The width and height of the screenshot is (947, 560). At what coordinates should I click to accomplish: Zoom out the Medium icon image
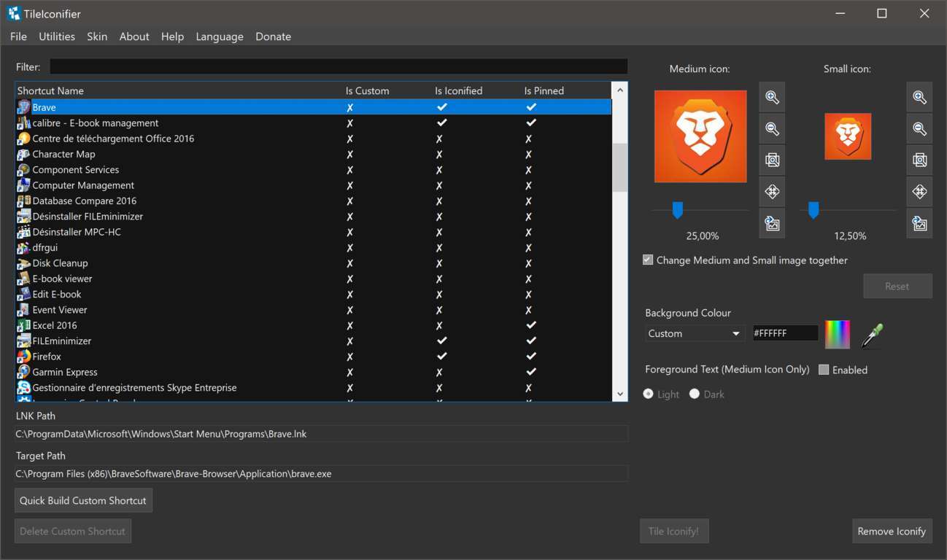click(772, 129)
